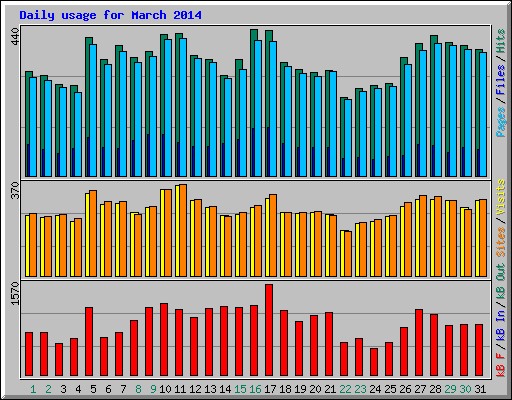Click day 11 on the x-axis

pos(180,389)
